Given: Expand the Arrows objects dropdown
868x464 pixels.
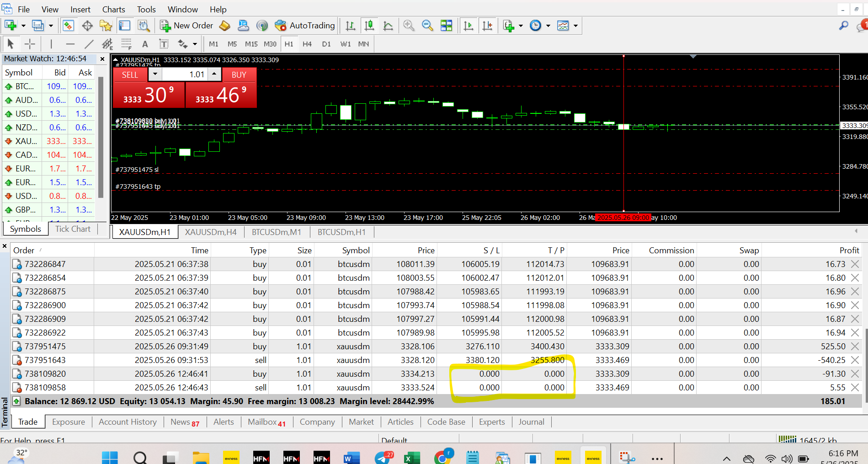Looking at the screenshot, I should coord(195,44).
